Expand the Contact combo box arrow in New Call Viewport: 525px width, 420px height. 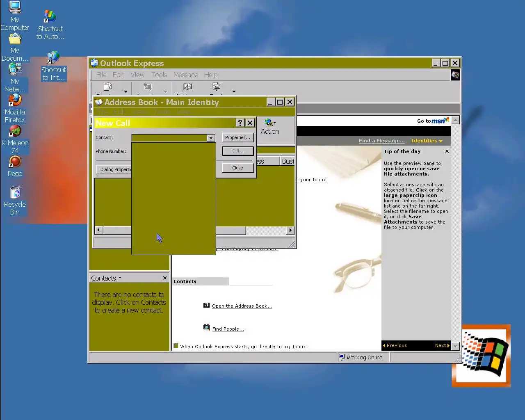coord(211,138)
